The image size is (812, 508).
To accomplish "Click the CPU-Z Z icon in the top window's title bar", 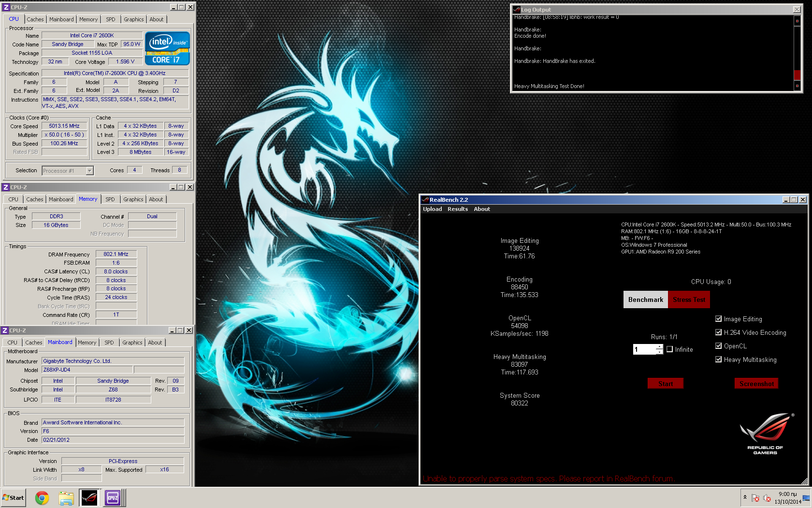I will point(6,7).
